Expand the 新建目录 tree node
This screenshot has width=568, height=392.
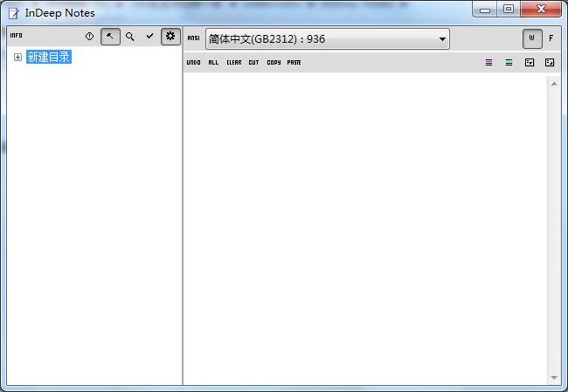pos(17,58)
